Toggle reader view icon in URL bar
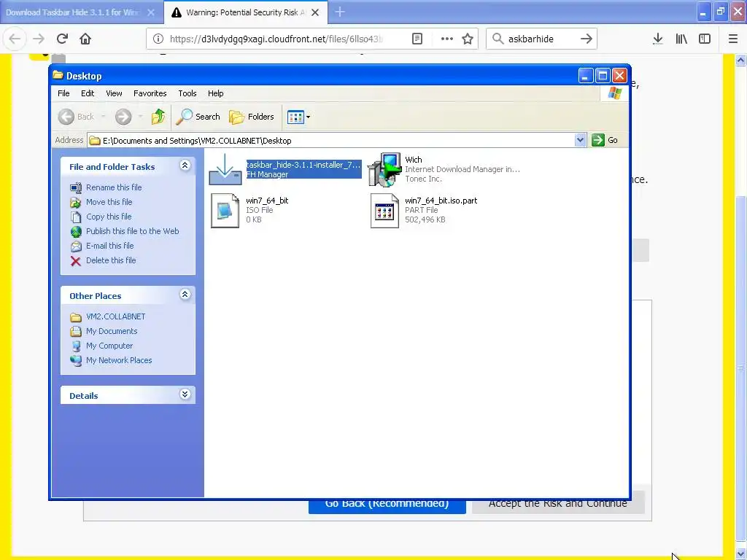The image size is (747, 560). pyautogui.click(x=417, y=39)
